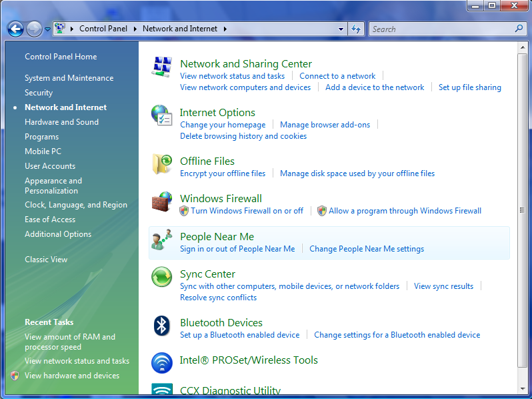Click Change your homepage
532x399 pixels.
tap(223, 125)
